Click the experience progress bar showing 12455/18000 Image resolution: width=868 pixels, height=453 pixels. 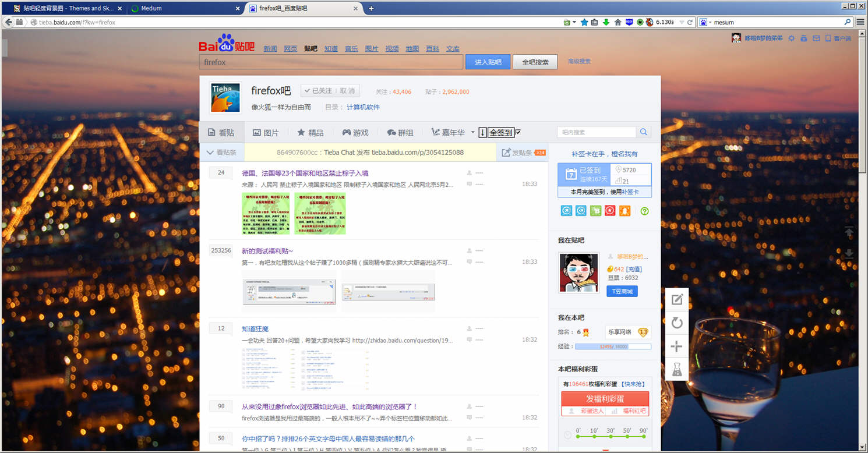coord(613,346)
